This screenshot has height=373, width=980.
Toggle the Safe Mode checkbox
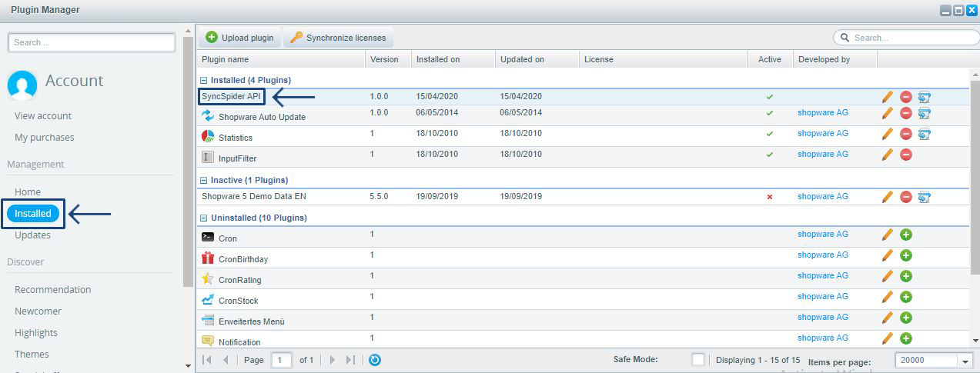(698, 360)
